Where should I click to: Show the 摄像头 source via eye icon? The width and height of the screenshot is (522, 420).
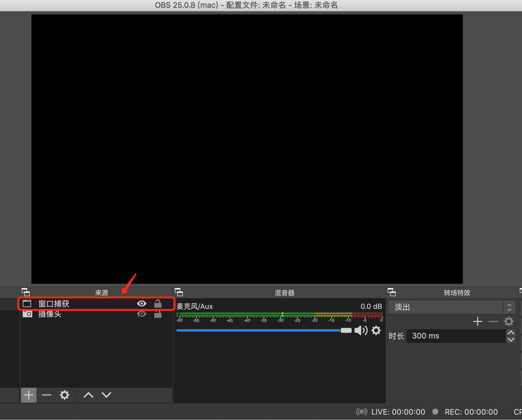142,314
